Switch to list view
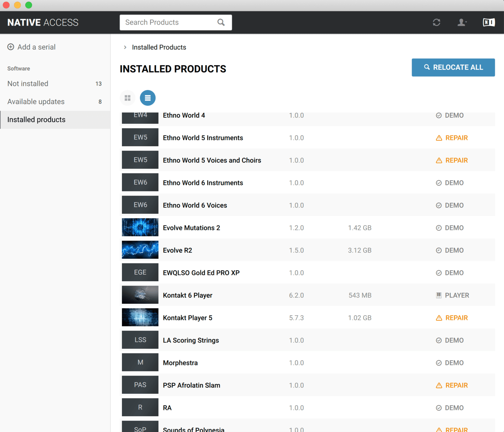The height and width of the screenshot is (432, 504). [148, 98]
